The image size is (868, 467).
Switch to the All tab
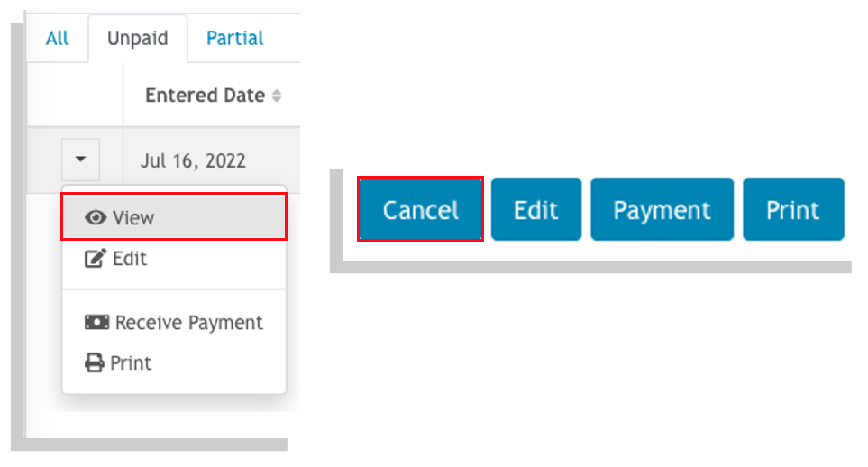57,38
